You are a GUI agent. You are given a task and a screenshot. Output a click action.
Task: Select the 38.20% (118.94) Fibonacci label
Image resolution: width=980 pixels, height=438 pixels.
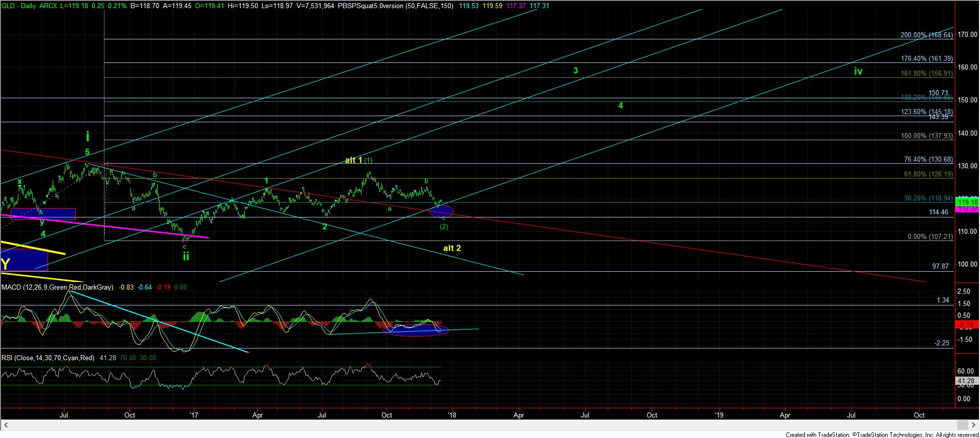click(928, 198)
